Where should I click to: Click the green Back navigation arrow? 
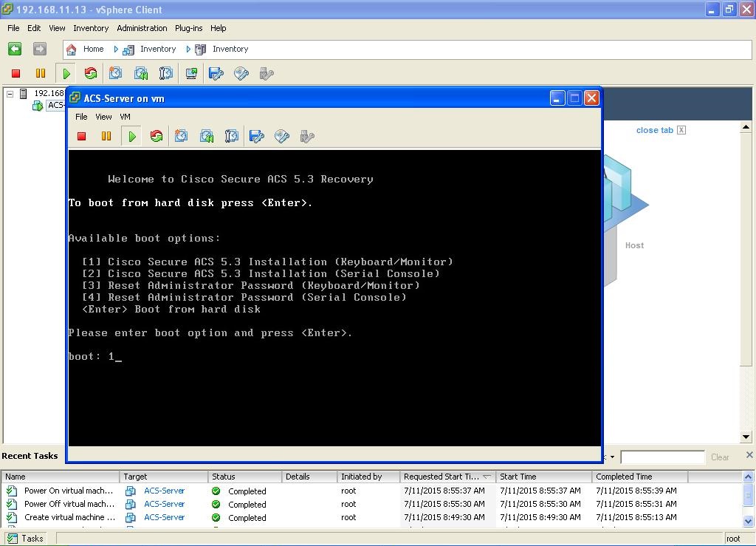15,49
